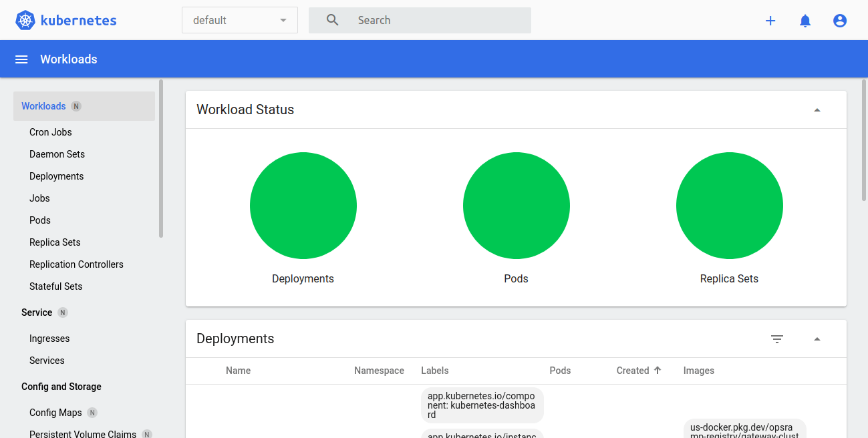
Task: Select Workloads in the sidebar
Action: click(43, 105)
